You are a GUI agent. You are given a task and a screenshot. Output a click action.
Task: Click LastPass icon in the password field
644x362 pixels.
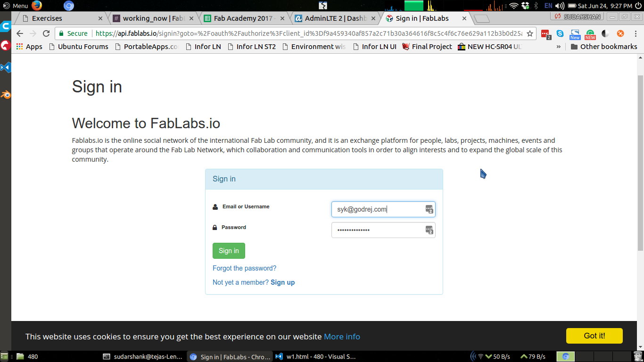point(429,230)
